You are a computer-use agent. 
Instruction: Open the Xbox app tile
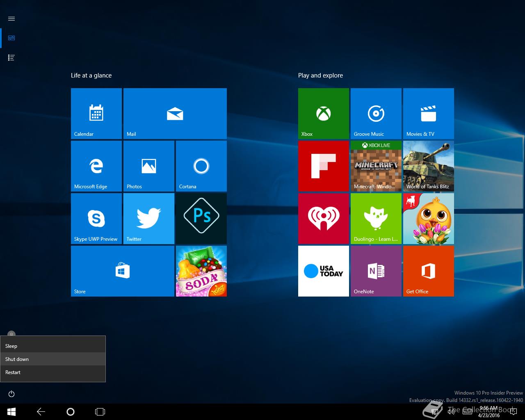[323, 114]
